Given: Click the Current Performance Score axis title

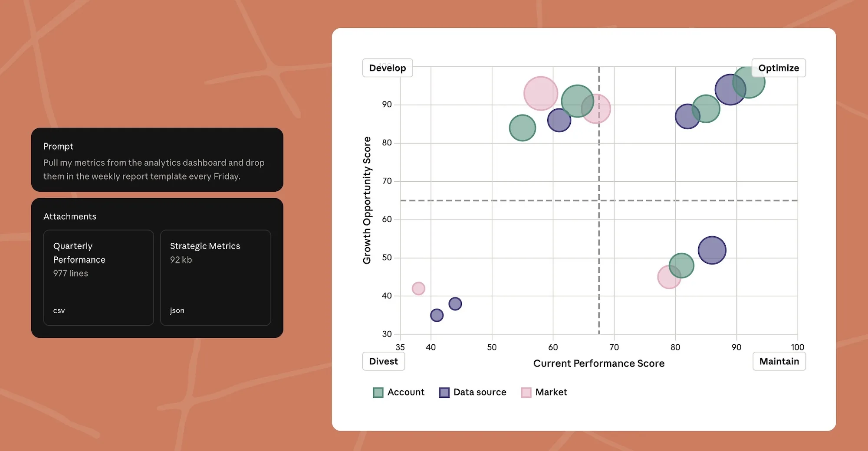Looking at the screenshot, I should point(598,363).
